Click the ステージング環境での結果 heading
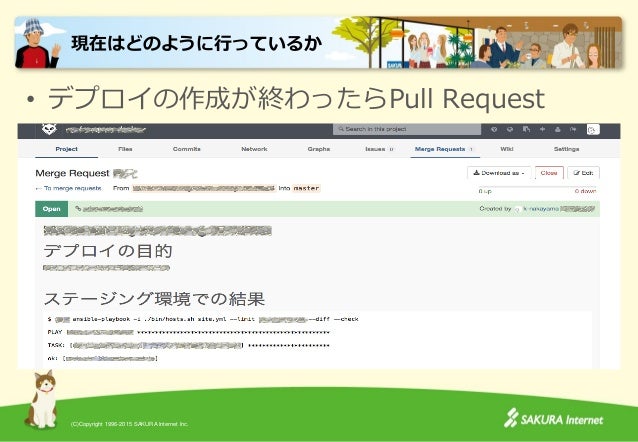Image resolution: width=638 pixels, height=442 pixels. 154,299
